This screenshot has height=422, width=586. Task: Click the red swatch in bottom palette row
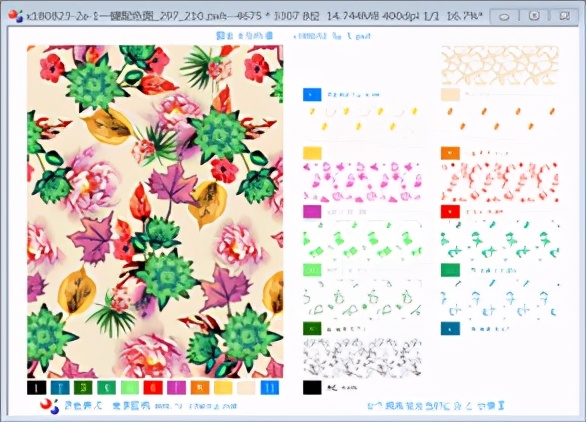point(153,388)
